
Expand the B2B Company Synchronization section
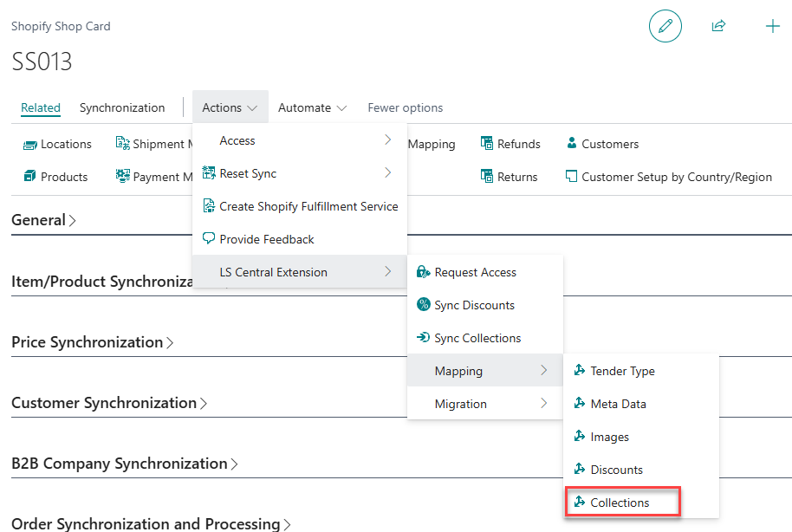tap(125, 464)
